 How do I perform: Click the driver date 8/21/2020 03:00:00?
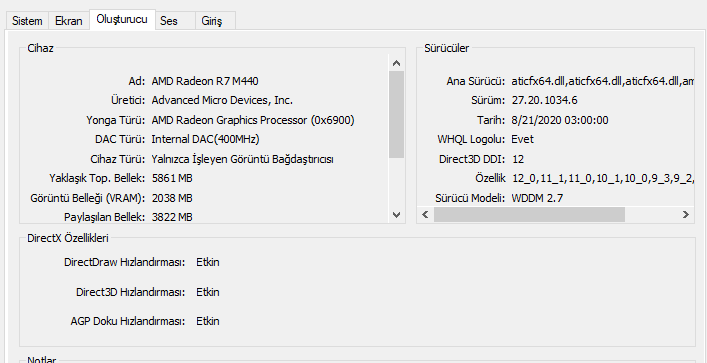tap(560, 120)
